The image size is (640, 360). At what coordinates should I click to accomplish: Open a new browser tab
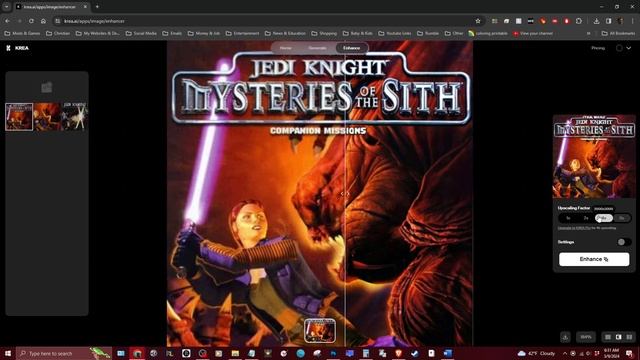point(97,7)
